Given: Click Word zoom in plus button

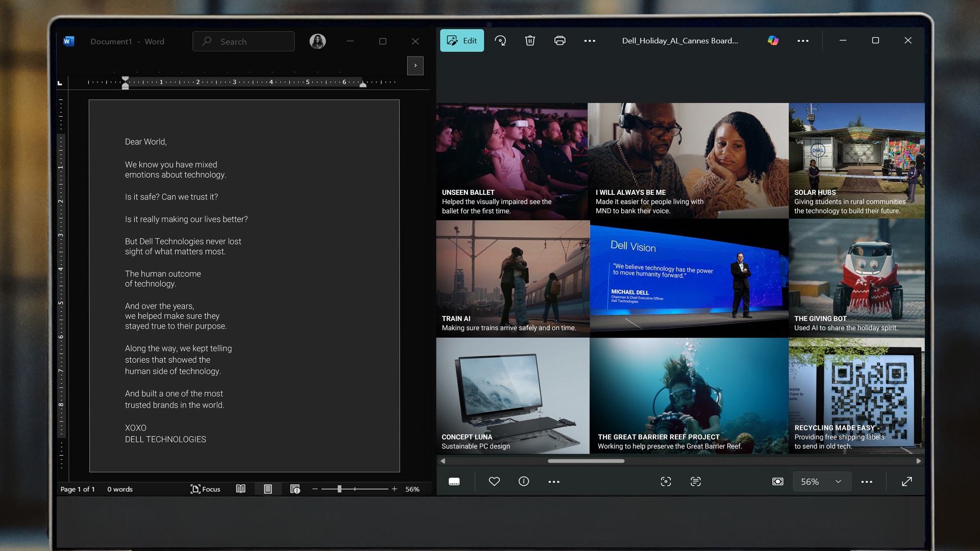Looking at the screenshot, I should (x=395, y=489).
